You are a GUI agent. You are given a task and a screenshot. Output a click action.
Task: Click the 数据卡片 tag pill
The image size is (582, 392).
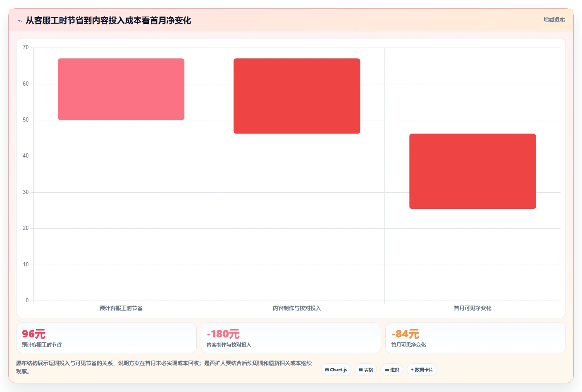point(422,370)
